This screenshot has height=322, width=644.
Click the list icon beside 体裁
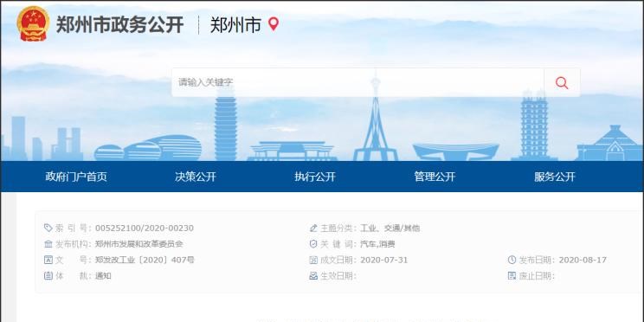pos(48,276)
